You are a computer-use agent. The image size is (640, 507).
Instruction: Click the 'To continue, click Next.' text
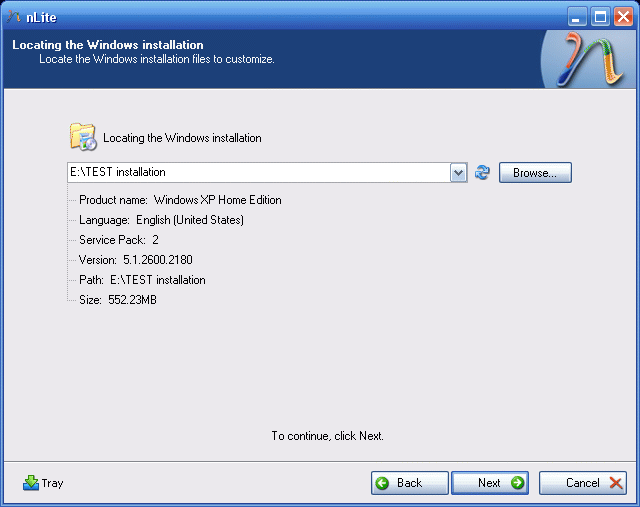(327, 436)
